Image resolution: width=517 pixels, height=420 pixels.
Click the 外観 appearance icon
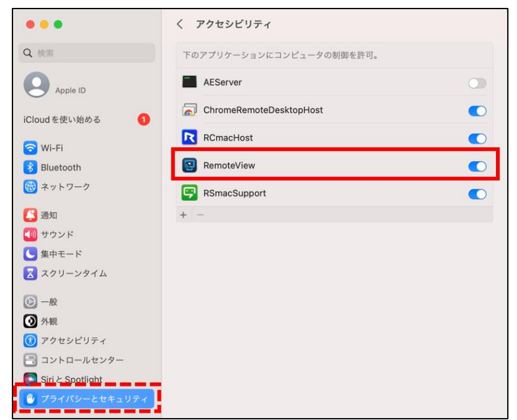[x=30, y=321]
